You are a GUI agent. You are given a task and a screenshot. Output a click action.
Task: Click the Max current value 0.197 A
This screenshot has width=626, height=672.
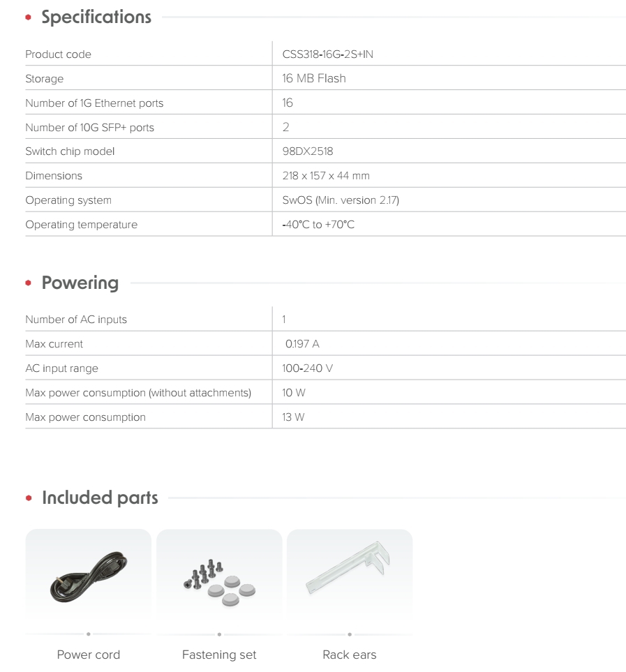(x=302, y=344)
